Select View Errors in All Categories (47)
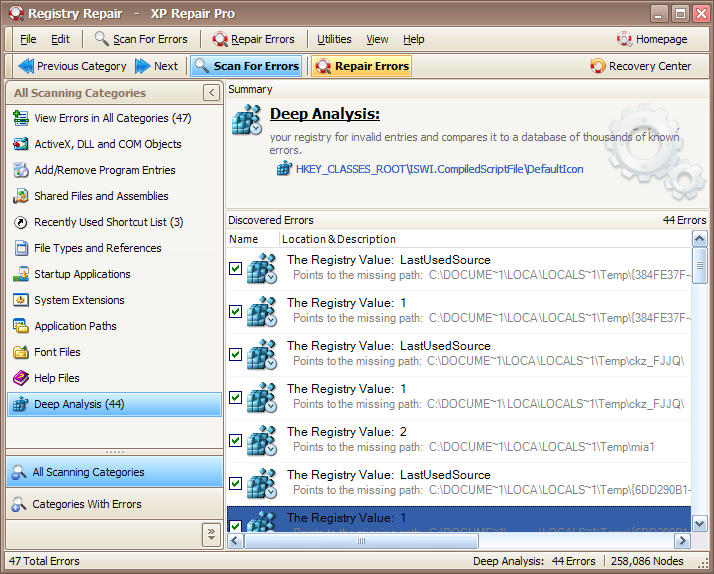The image size is (714, 574). click(x=114, y=118)
